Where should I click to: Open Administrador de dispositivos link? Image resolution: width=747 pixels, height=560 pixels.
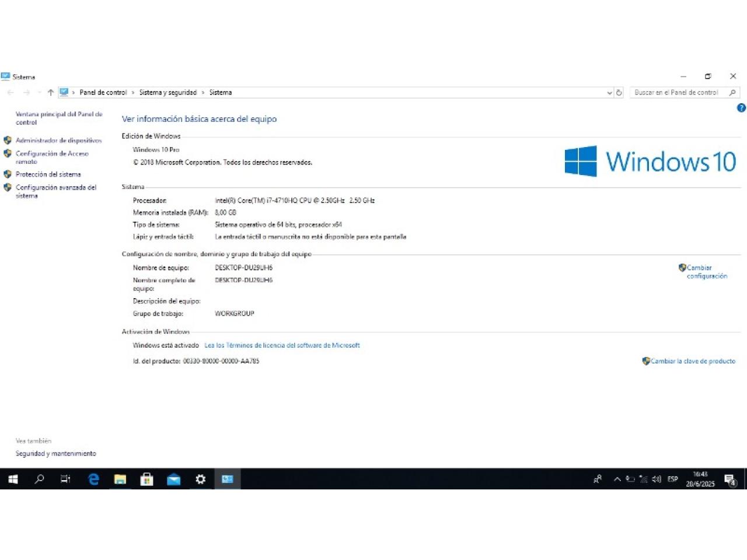pos(58,141)
